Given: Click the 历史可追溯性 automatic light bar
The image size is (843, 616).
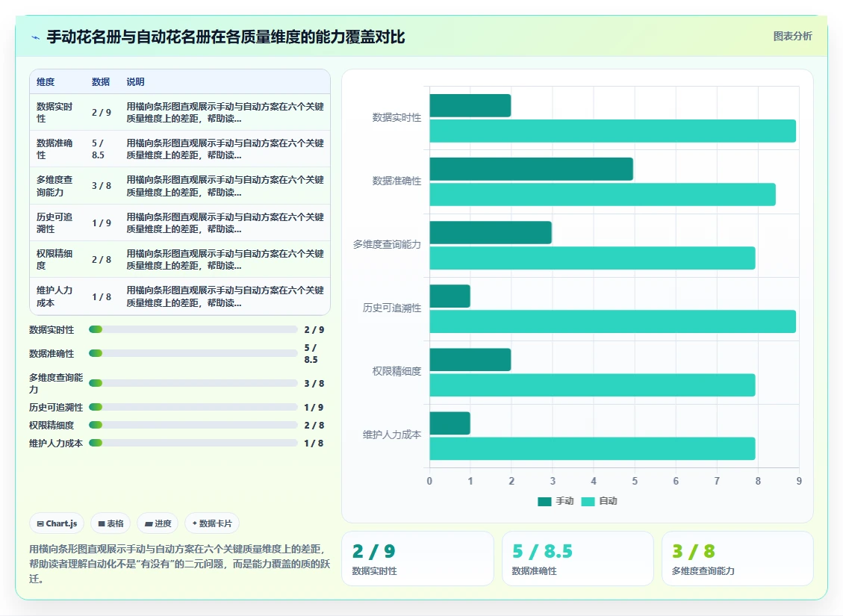Looking at the screenshot, I should point(613,321).
